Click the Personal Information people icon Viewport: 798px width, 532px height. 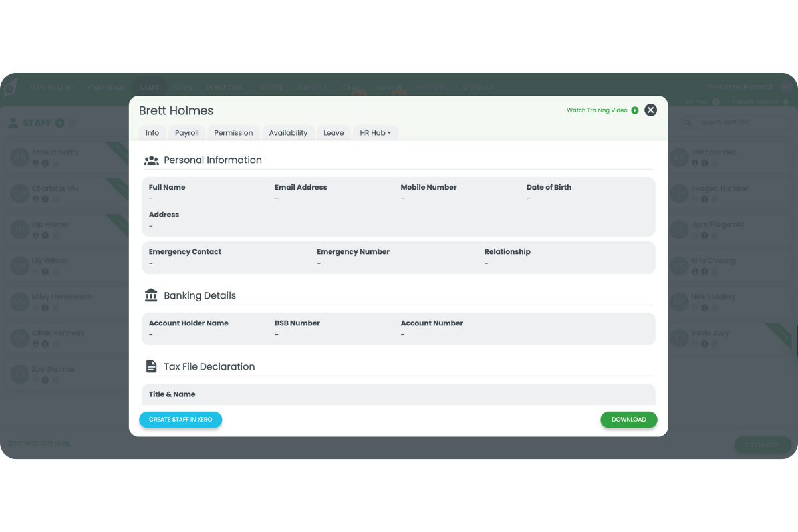(x=151, y=160)
